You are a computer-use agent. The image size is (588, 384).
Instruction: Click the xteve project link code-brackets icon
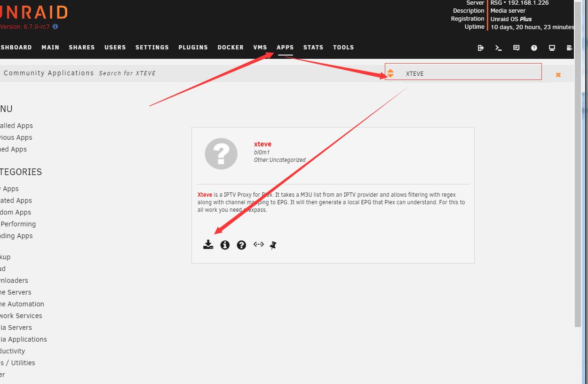[x=258, y=244]
